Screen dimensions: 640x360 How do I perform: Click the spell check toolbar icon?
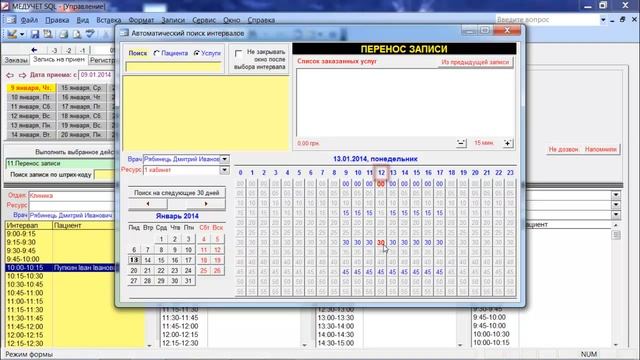[90, 34]
